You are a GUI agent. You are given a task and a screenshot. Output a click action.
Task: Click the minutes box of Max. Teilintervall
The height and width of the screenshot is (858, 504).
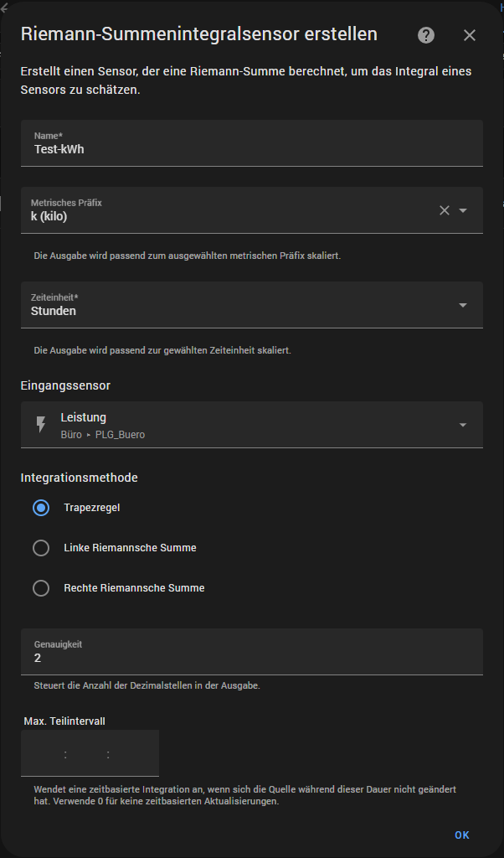[87, 754]
